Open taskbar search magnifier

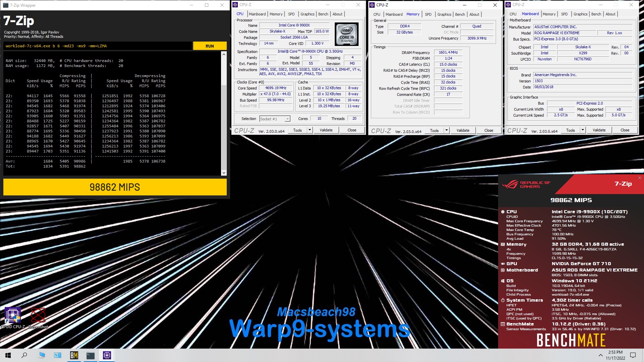(24, 355)
